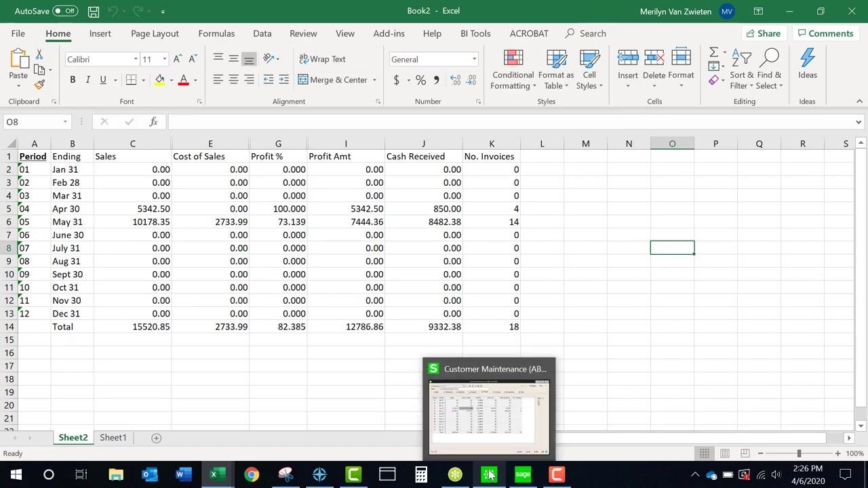Adjust the zoom slider
The width and height of the screenshot is (868, 488).
pos(799,453)
